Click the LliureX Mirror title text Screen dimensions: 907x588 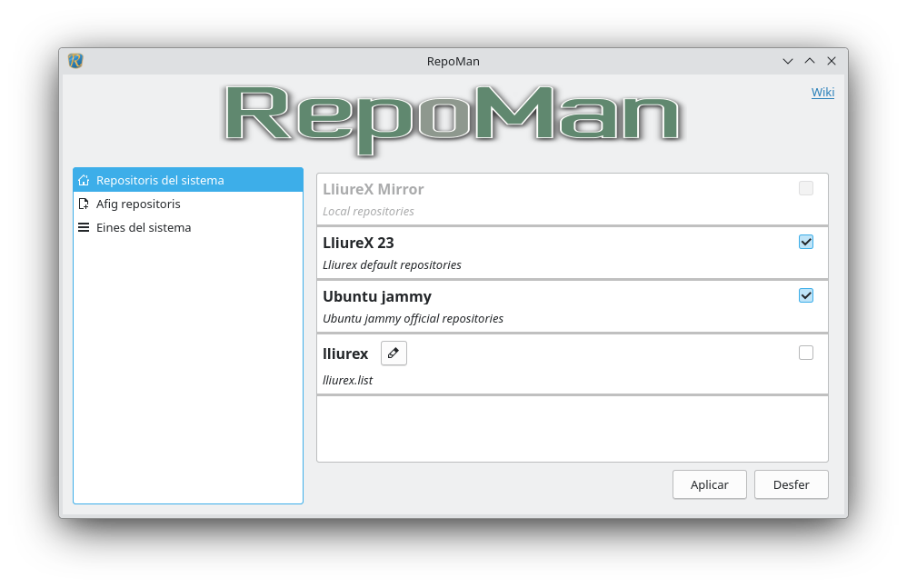pos(374,189)
